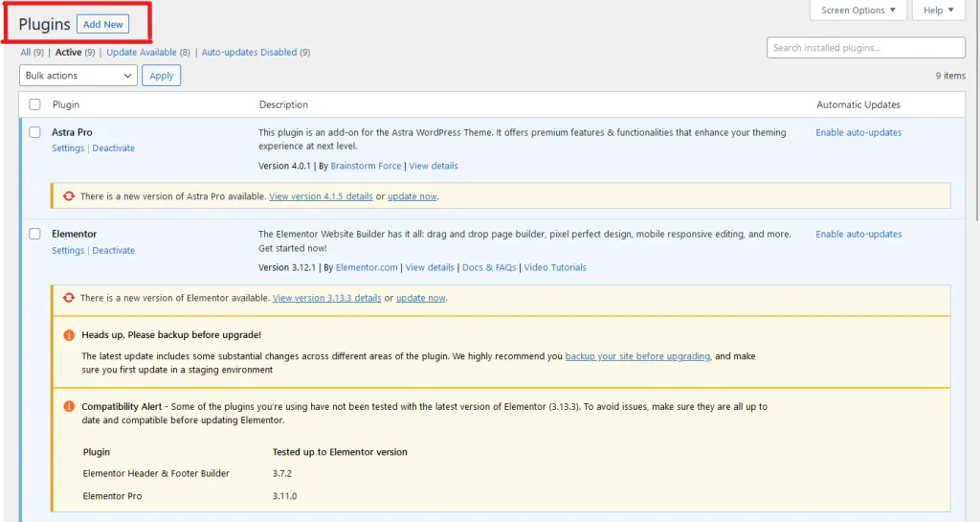Viewport: 980px width, 522px height.
Task: Enable auto-updates for Astra Pro
Action: tap(858, 132)
